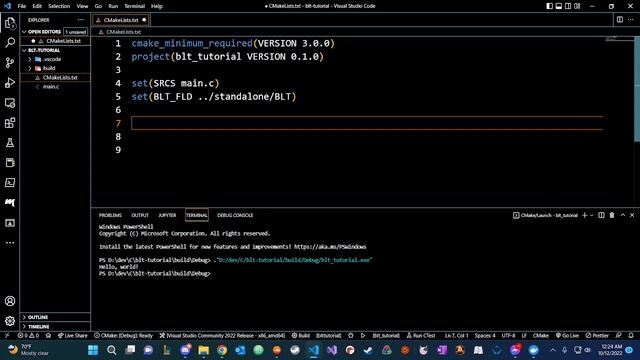This screenshot has width=640, height=360.
Task: Expand the build folder
Action: click(30, 68)
